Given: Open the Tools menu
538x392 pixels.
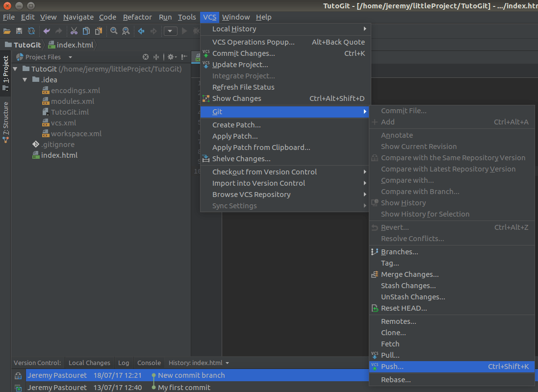Looking at the screenshot, I should click(187, 17).
